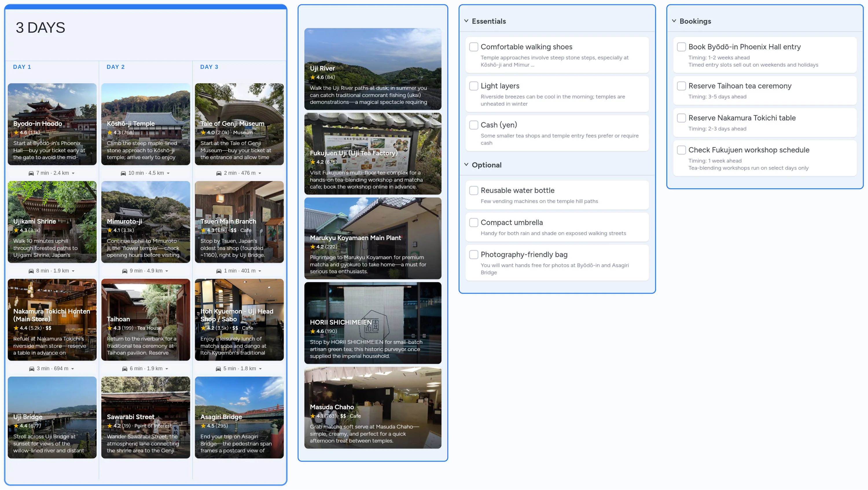Viewport: 868px width, 490px height.
Task: Switch to the DAY 3 column
Action: coord(209,67)
